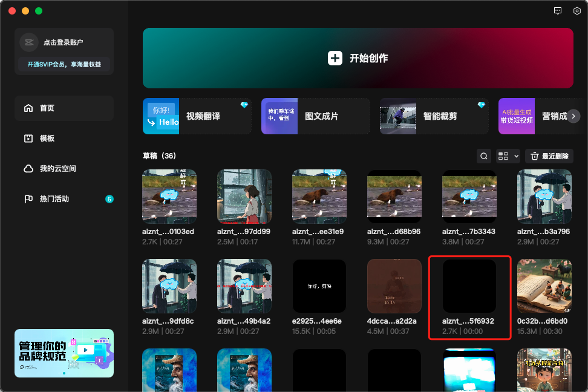Send feedback via the message icon
588x392 pixels.
coord(557,11)
